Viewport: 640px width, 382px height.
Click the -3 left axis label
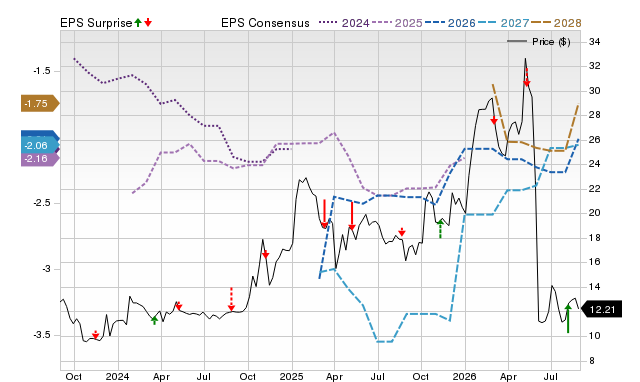pos(46,269)
